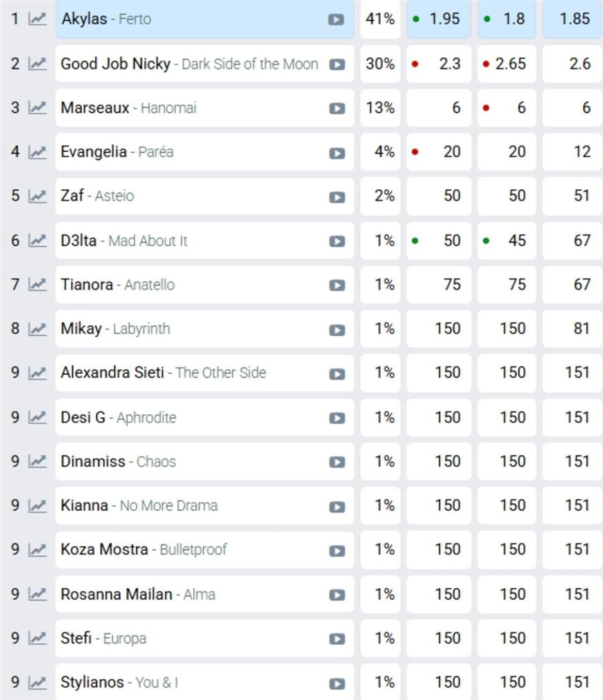Open trend chart icon for Tianora
603x700 pixels.
coord(37,284)
